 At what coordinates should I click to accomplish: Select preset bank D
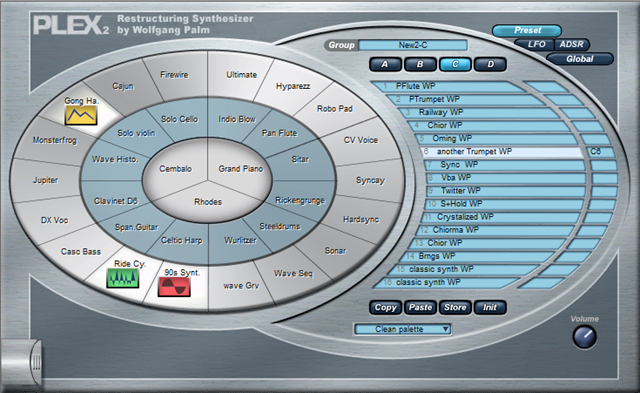point(491,64)
